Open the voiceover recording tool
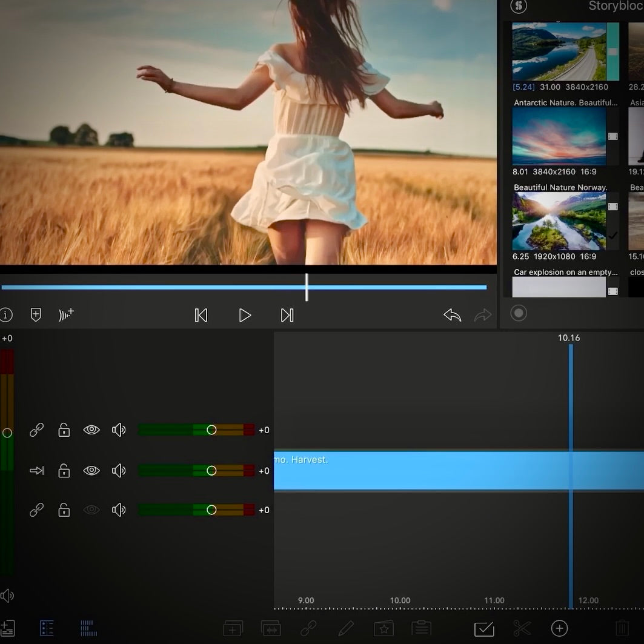Screen dimensions: 644x644 [66, 315]
